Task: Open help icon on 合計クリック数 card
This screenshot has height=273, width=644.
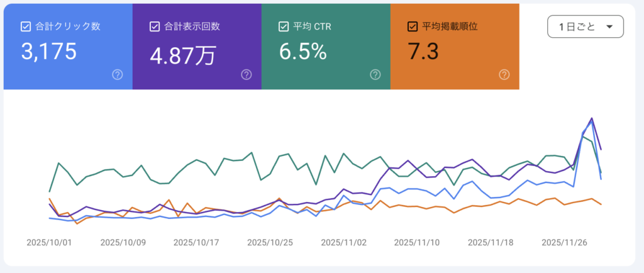Action: (x=117, y=75)
